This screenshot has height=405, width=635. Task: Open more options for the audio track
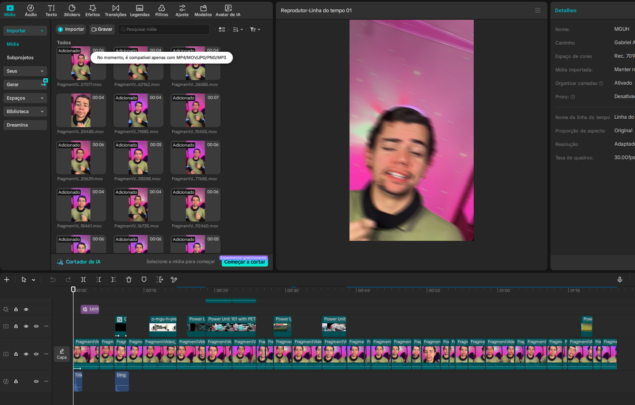46,382
